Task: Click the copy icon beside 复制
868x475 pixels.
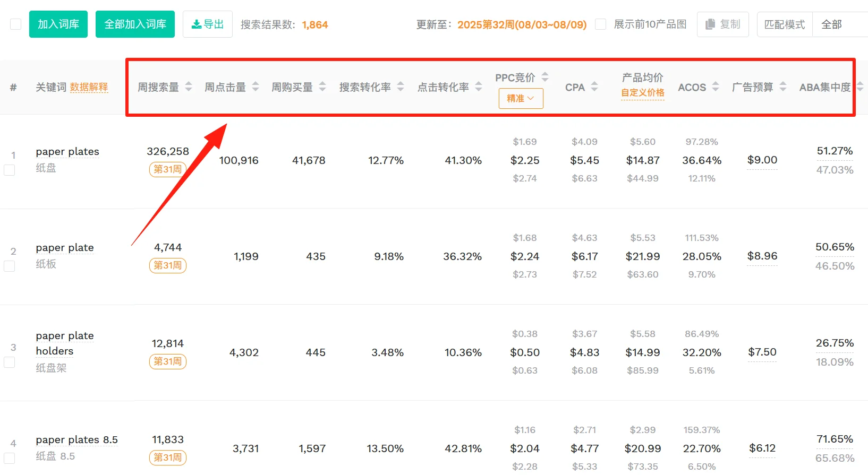Action: (710, 24)
